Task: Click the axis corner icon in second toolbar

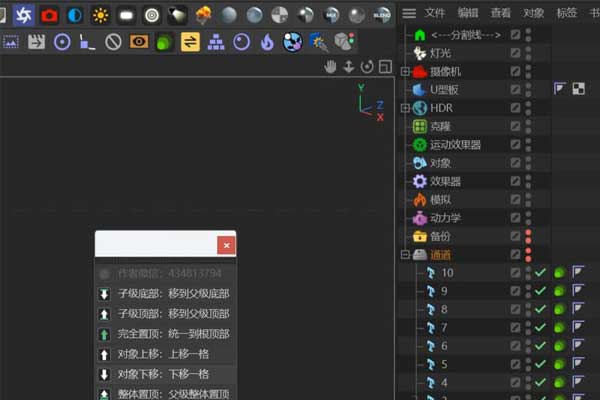Action: 87,42
